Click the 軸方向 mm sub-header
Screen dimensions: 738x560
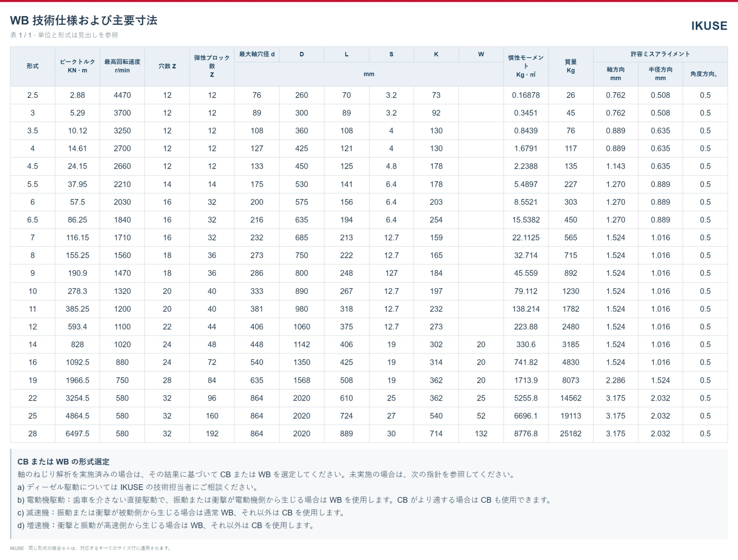pyautogui.click(x=615, y=74)
